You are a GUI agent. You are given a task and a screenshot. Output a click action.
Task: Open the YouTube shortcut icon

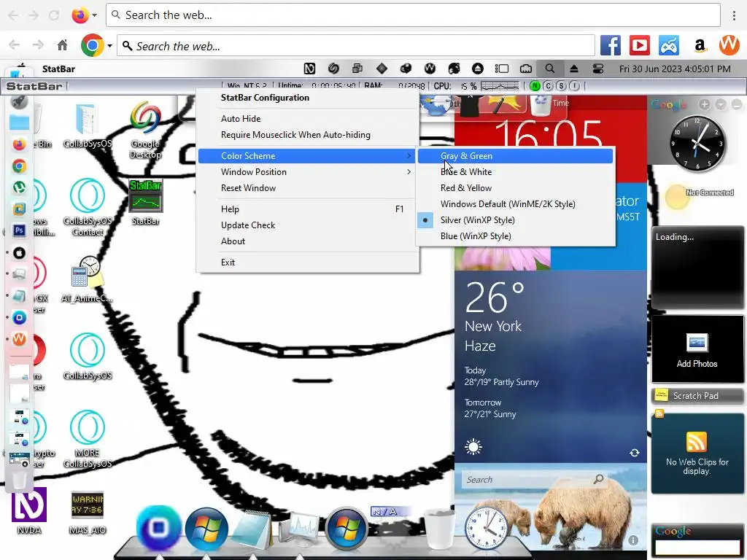pos(639,46)
